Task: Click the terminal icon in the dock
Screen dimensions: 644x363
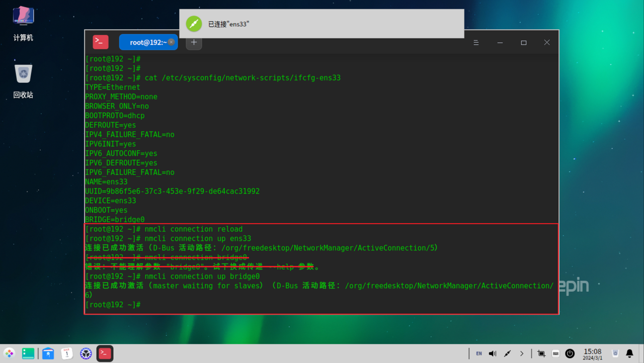Action: (x=105, y=353)
